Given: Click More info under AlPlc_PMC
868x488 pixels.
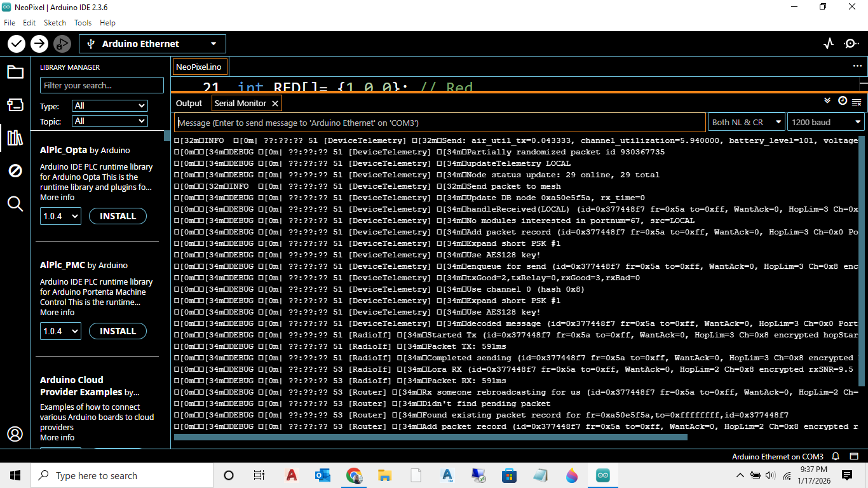Looking at the screenshot, I should [x=57, y=313].
